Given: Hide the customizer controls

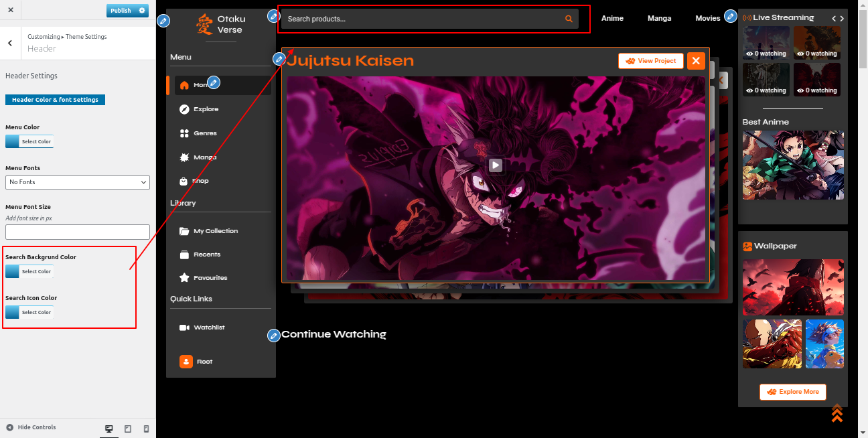Looking at the screenshot, I should (31, 427).
